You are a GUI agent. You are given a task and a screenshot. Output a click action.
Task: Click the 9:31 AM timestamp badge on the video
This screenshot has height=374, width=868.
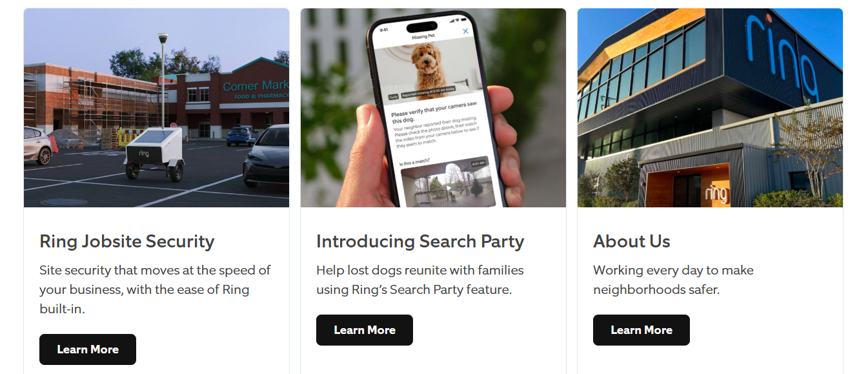478,164
